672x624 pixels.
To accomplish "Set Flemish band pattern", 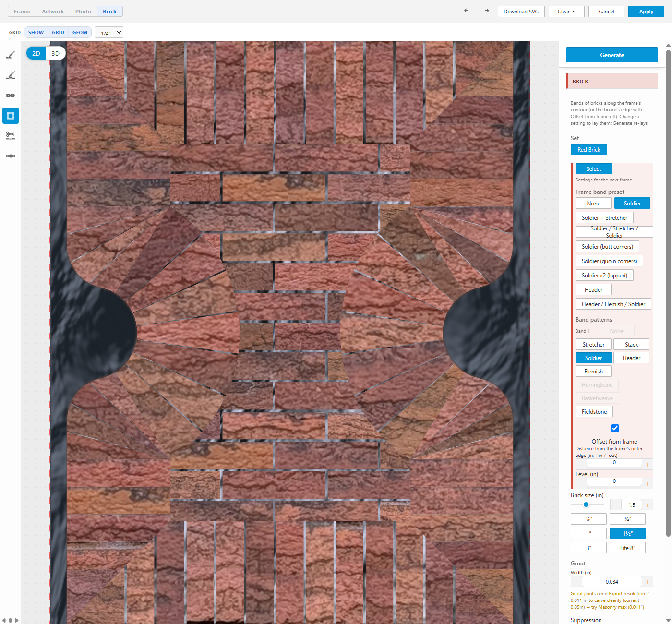I will 593,372.
